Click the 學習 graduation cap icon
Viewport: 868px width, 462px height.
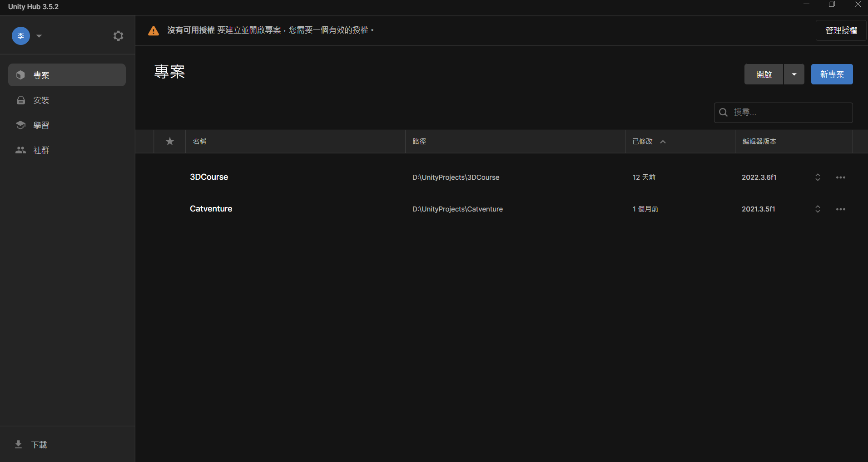(20, 125)
